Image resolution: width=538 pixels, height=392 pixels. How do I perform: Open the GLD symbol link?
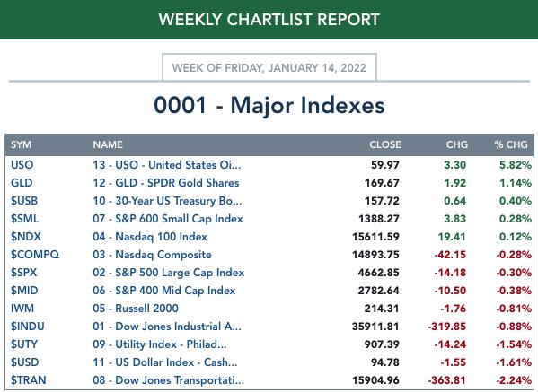click(22, 183)
